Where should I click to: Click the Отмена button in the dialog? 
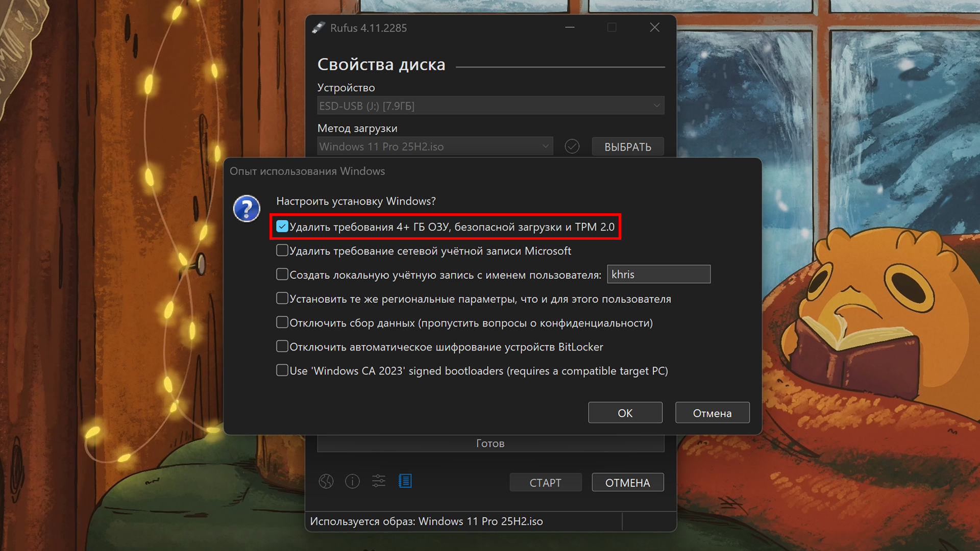pyautogui.click(x=712, y=413)
